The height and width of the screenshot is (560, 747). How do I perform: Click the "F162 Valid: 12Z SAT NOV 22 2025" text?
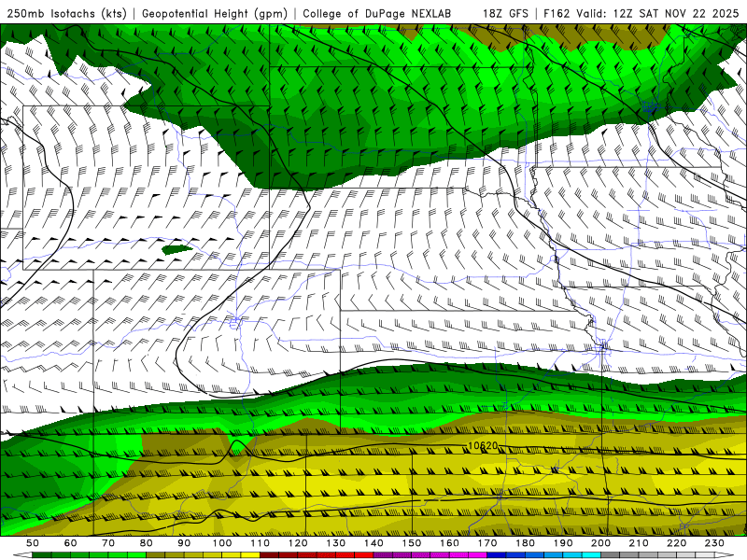coord(641,13)
